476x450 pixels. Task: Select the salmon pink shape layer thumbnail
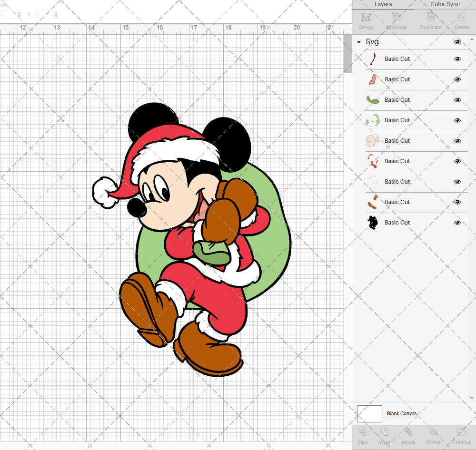(x=373, y=79)
